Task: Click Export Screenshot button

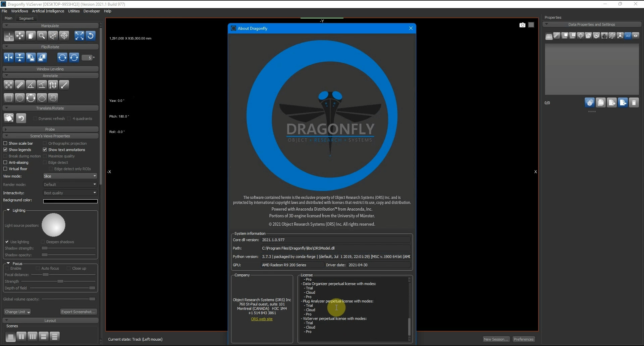Action: 78,312
